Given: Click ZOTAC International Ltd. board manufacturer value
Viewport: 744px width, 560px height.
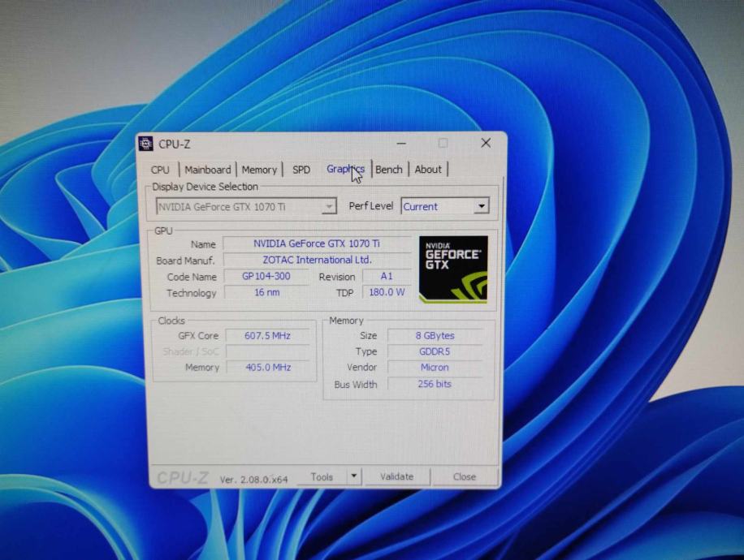Looking at the screenshot, I should (x=317, y=260).
